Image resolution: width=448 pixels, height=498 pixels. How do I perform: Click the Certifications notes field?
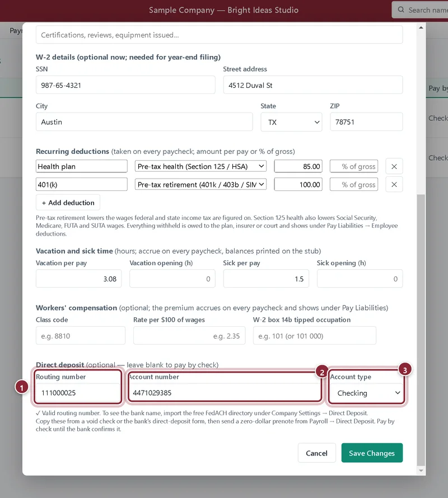pos(220,35)
